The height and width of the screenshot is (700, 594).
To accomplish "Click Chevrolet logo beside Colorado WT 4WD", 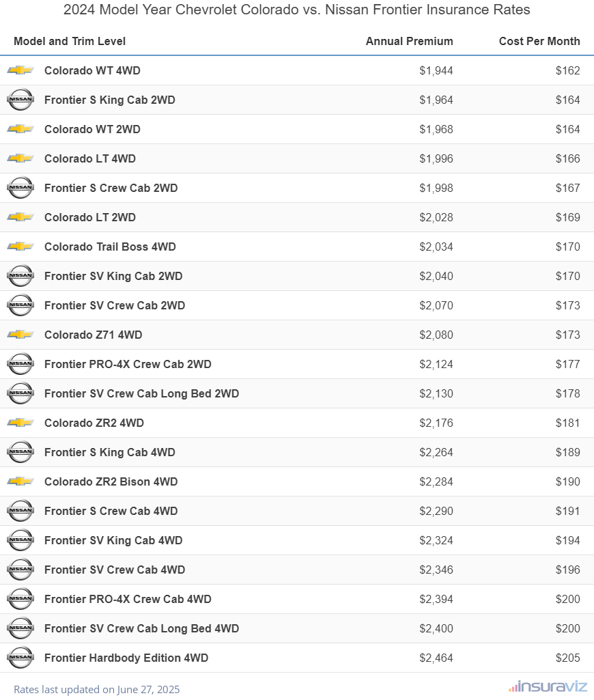I will (20, 70).
